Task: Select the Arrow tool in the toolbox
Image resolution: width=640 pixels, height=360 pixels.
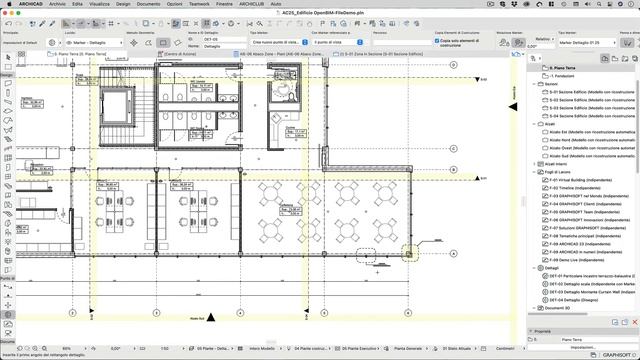Action: 8,57
